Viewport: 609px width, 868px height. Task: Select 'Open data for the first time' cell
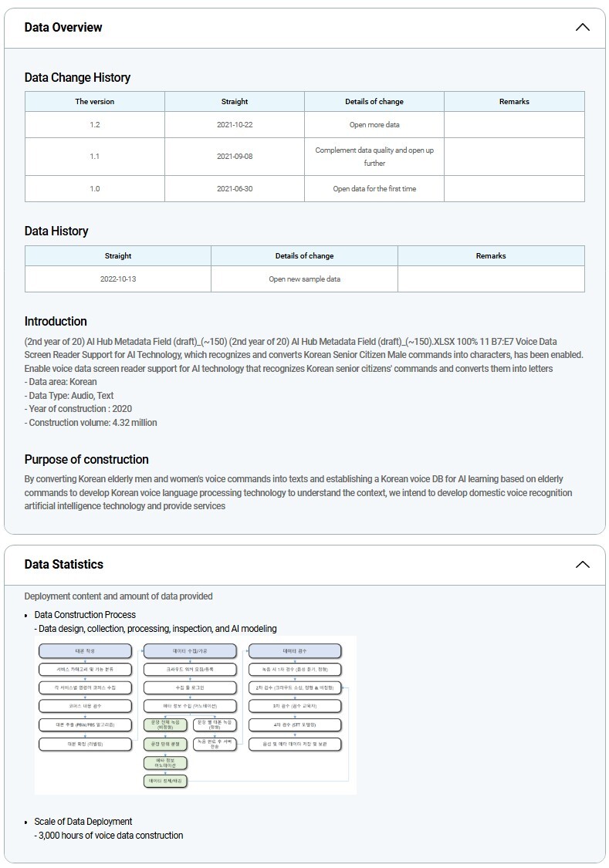(x=374, y=189)
